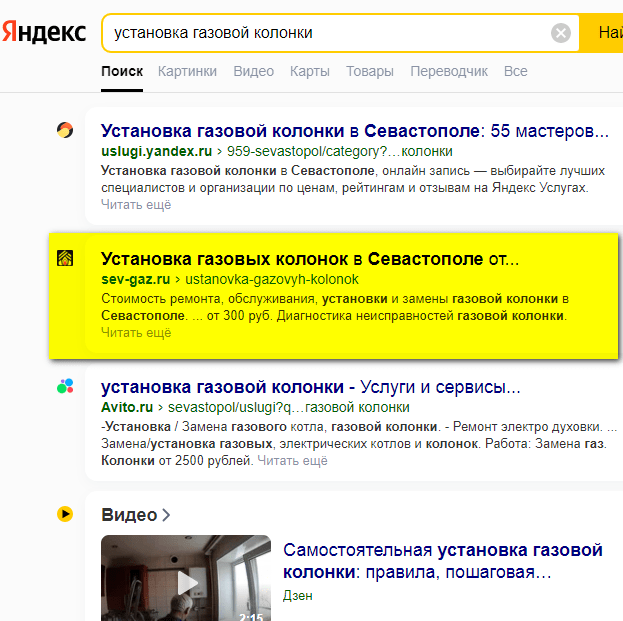623x621 pixels.
Task: Click the sevastopol/uslugi path link
Action: pyautogui.click(x=288, y=407)
